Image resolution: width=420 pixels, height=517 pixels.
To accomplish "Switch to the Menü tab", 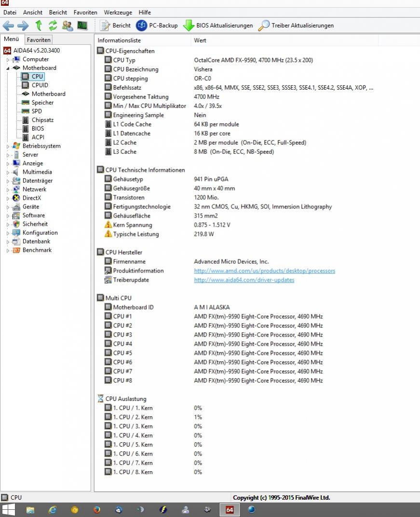I will coord(12,39).
